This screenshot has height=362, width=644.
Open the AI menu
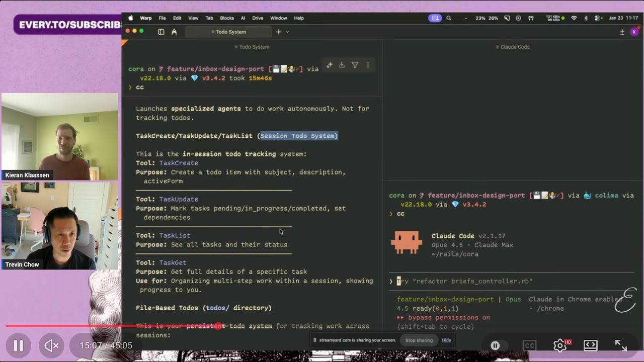pyautogui.click(x=243, y=18)
